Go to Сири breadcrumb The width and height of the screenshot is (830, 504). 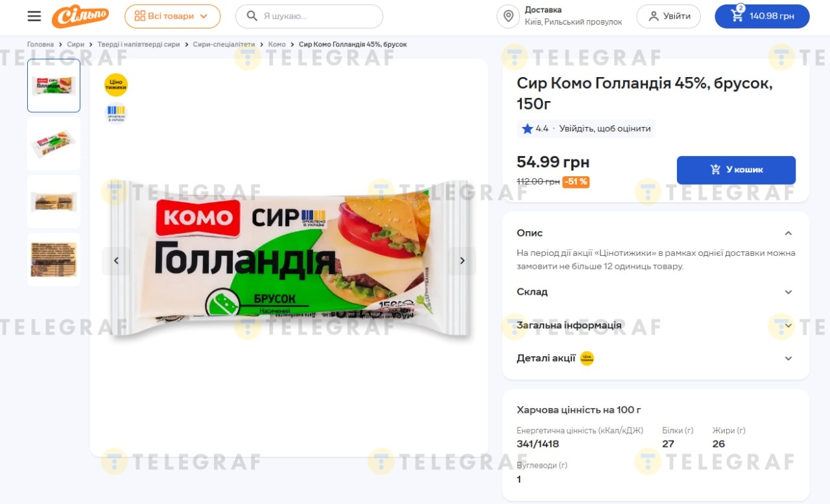(76, 44)
